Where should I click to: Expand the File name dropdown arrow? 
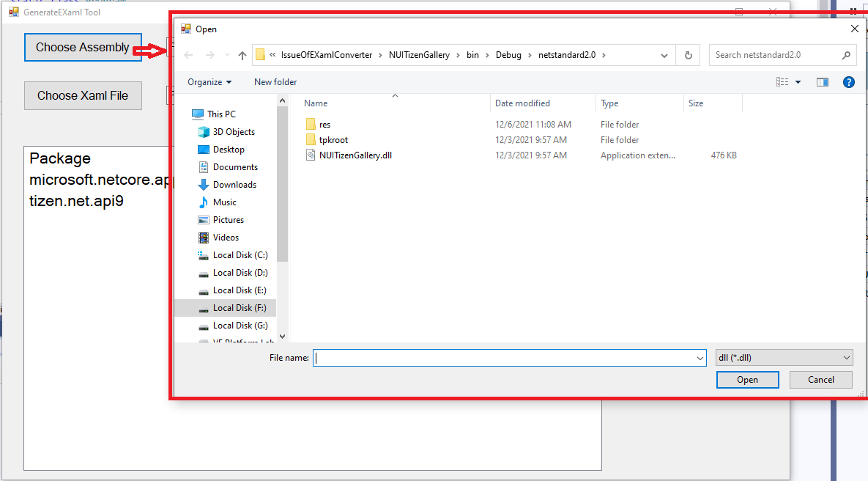[x=700, y=358]
